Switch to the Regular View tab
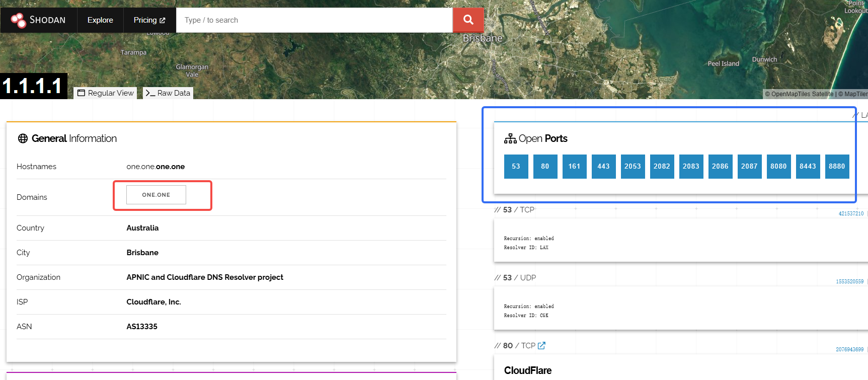The image size is (868, 380). (x=106, y=93)
